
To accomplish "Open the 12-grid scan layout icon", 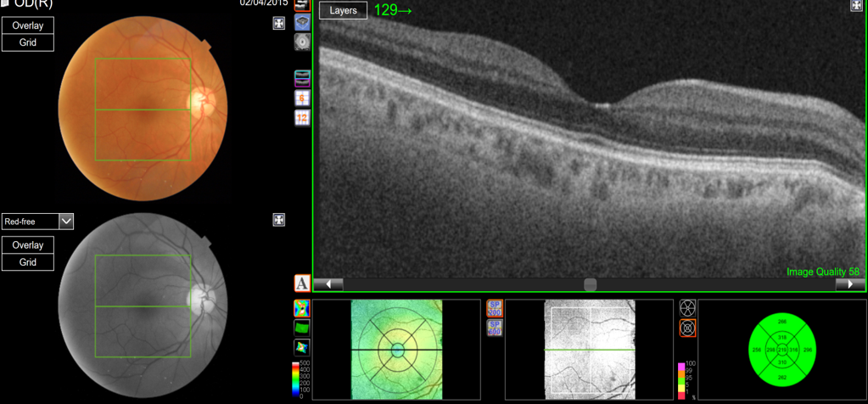I will (x=302, y=117).
